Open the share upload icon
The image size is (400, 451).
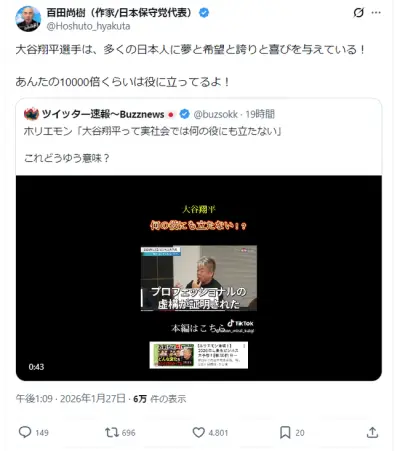click(372, 432)
